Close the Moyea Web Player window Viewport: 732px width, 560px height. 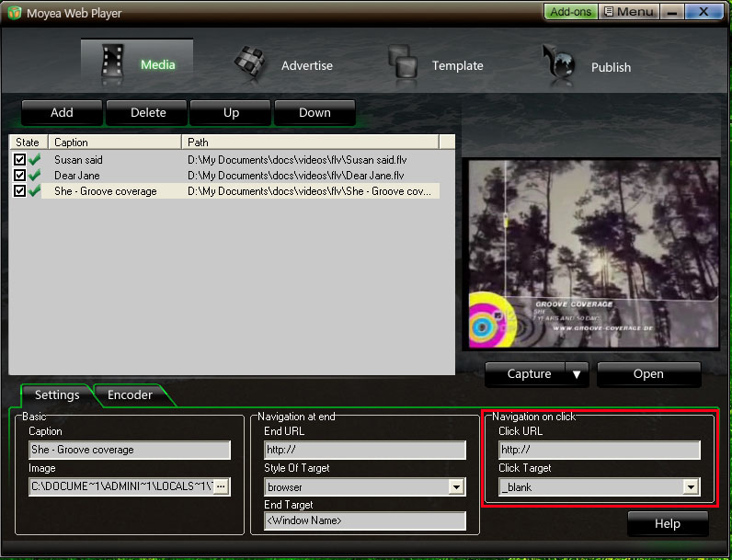point(703,12)
